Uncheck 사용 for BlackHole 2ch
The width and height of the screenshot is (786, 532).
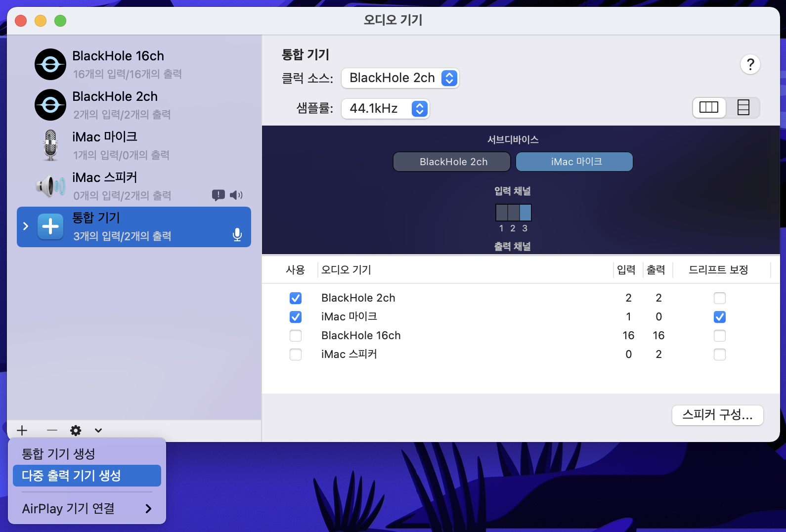pyautogui.click(x=296, y=298)
